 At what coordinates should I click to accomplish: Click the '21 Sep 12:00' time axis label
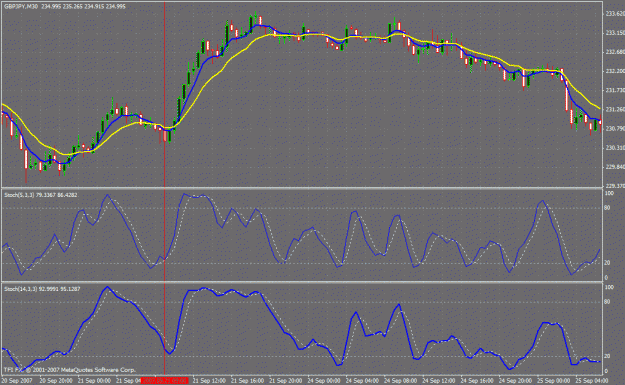209,381
